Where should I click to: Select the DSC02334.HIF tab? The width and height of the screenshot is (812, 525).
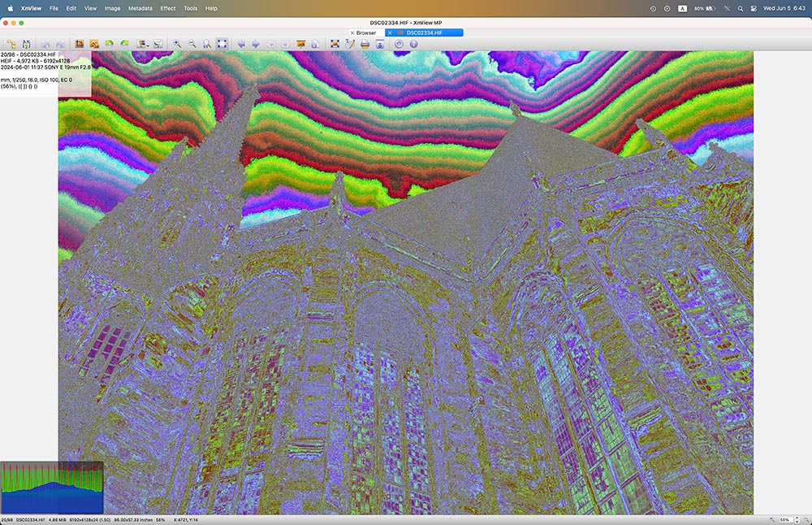pyautogui.click(x=425, y=33)
